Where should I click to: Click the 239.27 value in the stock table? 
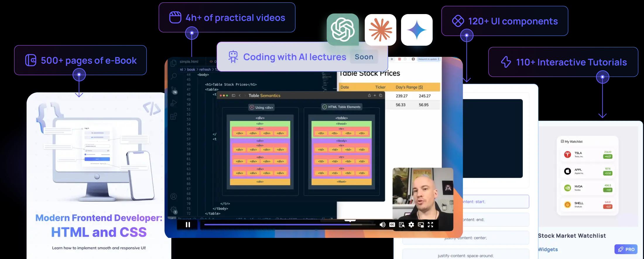click(402, 96)
